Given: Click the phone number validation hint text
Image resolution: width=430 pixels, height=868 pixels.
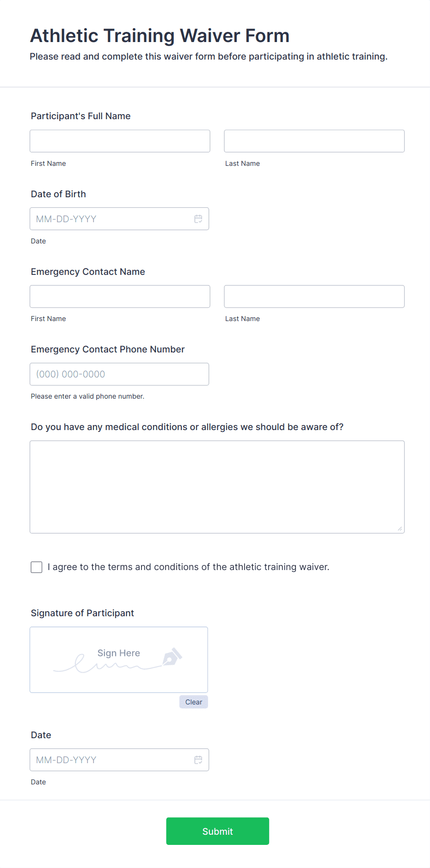Looking at the screenshot, I should coord(87,396).
